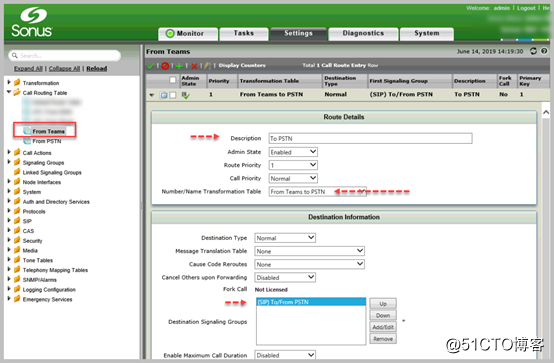
Task: Click the Linked Signaling Groups folder icon
Action: point(17,172)
